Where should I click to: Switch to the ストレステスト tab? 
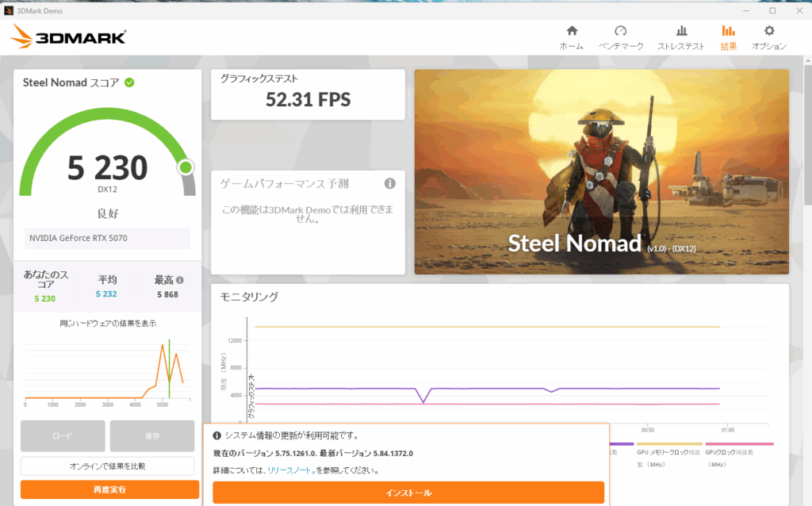[x=681, y=38]
